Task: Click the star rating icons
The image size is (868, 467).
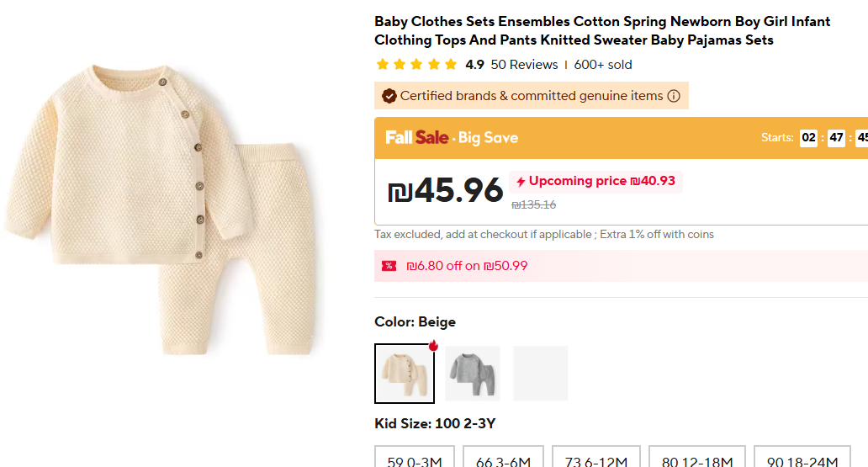Action: point(417,65)
